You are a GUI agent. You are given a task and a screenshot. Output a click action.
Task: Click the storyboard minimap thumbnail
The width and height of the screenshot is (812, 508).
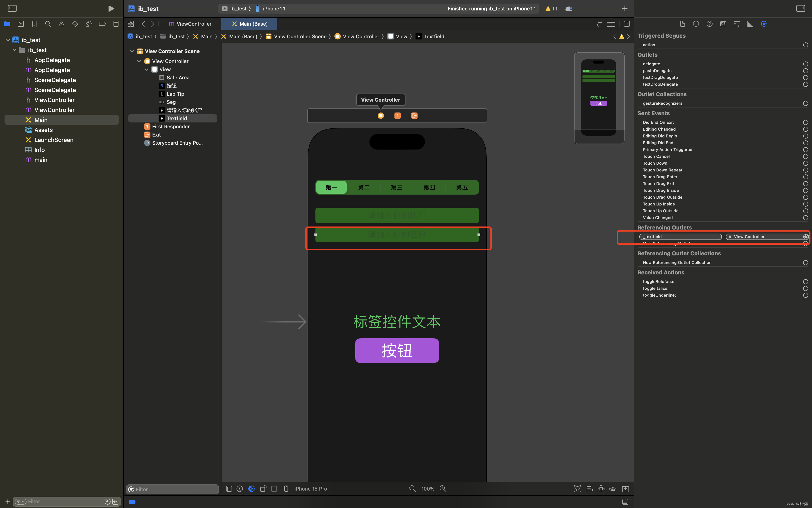coord(599,98)
